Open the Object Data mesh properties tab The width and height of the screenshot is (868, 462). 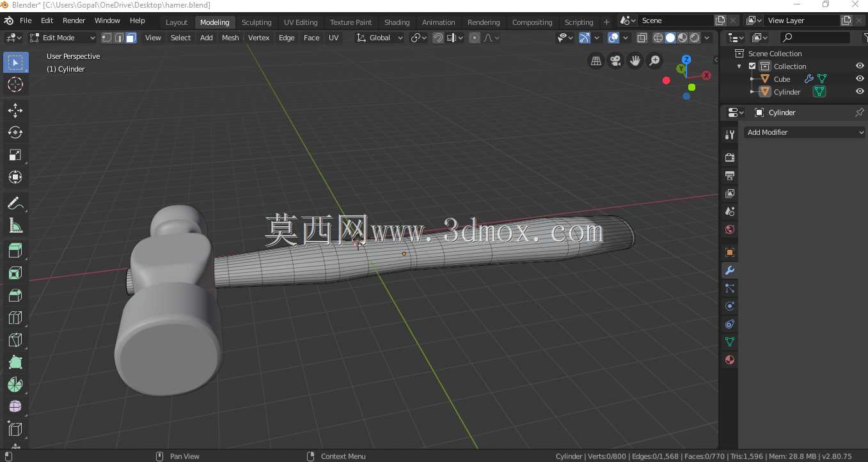pos(729,342)
